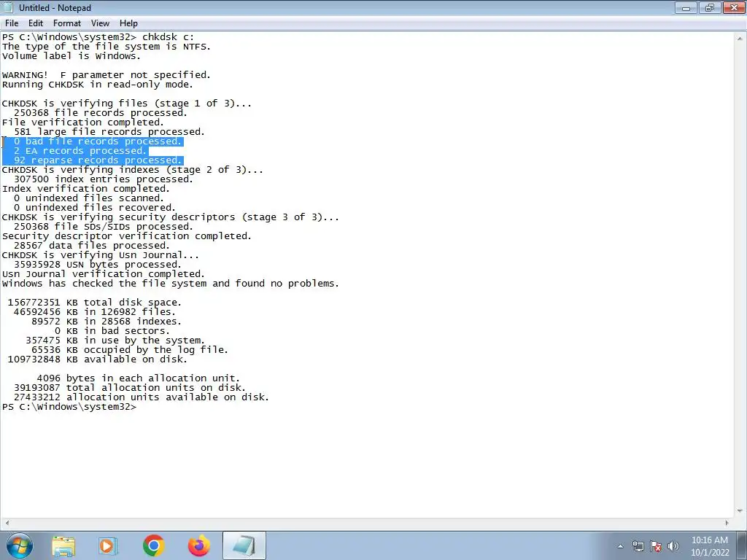Viewport: 747px width, 560px height.
Task: Click '307500 index entries processed.' line
Action: (x=104, y=179)
